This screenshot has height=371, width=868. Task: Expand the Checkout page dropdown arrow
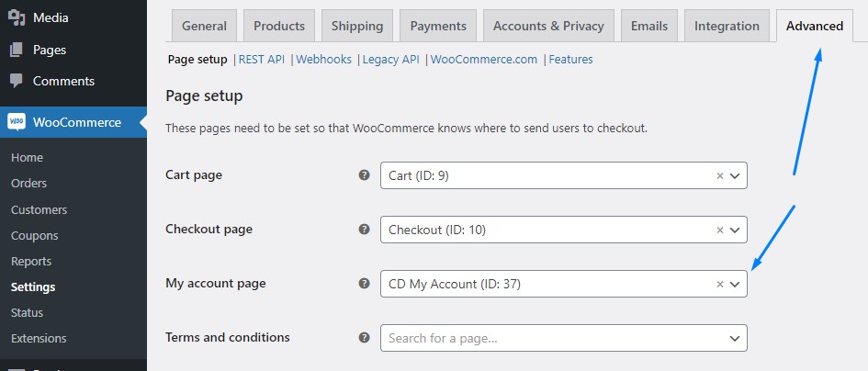[x=735, y=230]
